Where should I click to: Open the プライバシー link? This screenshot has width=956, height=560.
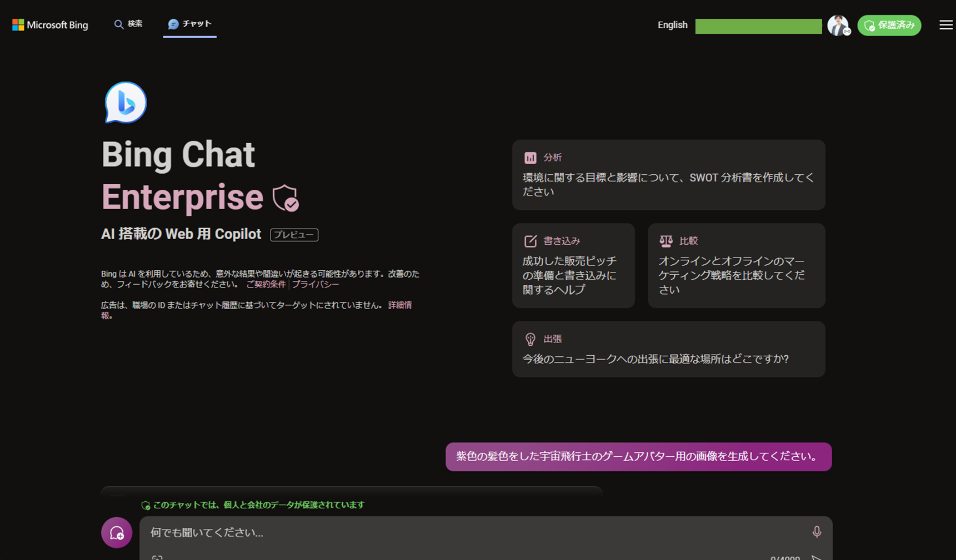(x=316, y=284)
